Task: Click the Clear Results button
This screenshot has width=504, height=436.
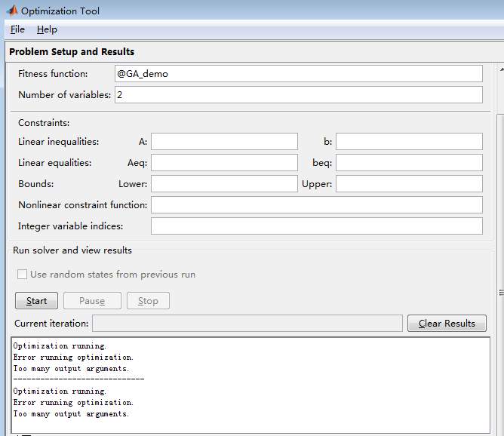Action: tap(447, 323)
